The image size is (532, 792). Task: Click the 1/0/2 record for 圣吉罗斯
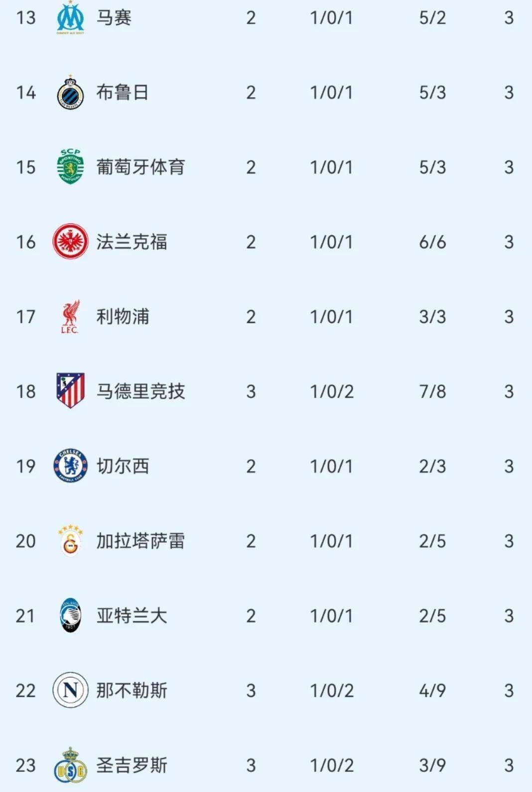coord(332,765)
